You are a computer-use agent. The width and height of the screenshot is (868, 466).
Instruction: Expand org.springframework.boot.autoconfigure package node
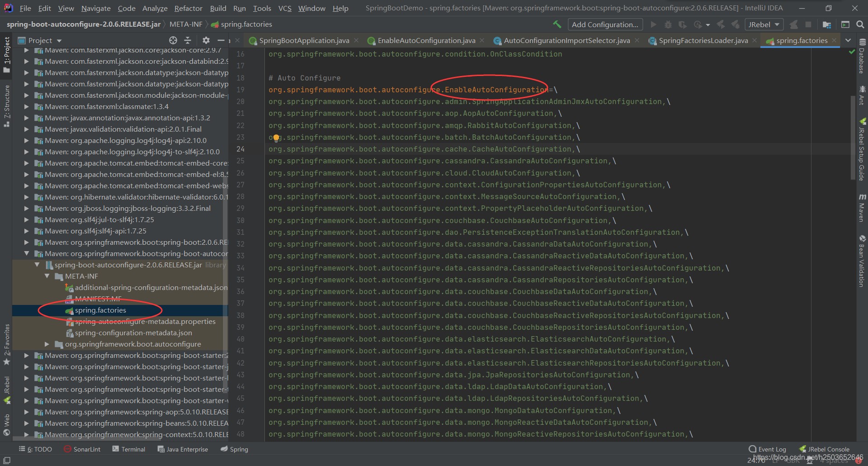(x=47, y=344)
